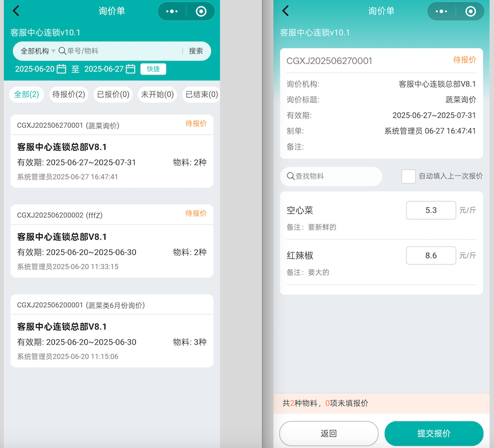Open inquiry CGXJ202506200001 蔬菜类6月份询价 card
Image resolution: width=494 pixels, height=448 pixels.
pyautogui.click(x=111, y=331)
